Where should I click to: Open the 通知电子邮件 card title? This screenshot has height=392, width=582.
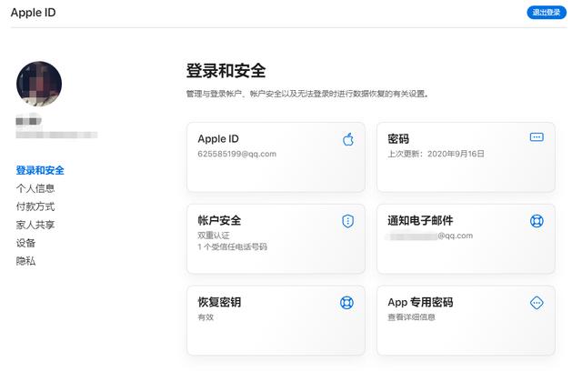click(x=420, y=220)
